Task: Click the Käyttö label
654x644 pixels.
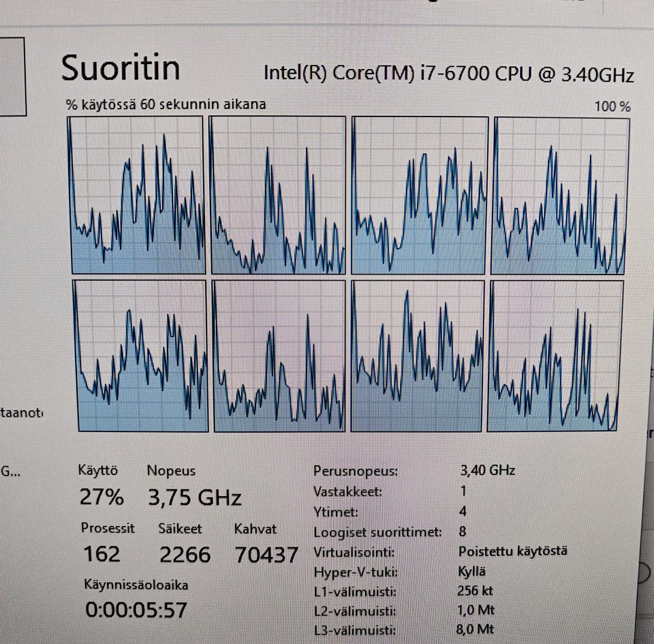Action: coord(98,470)
